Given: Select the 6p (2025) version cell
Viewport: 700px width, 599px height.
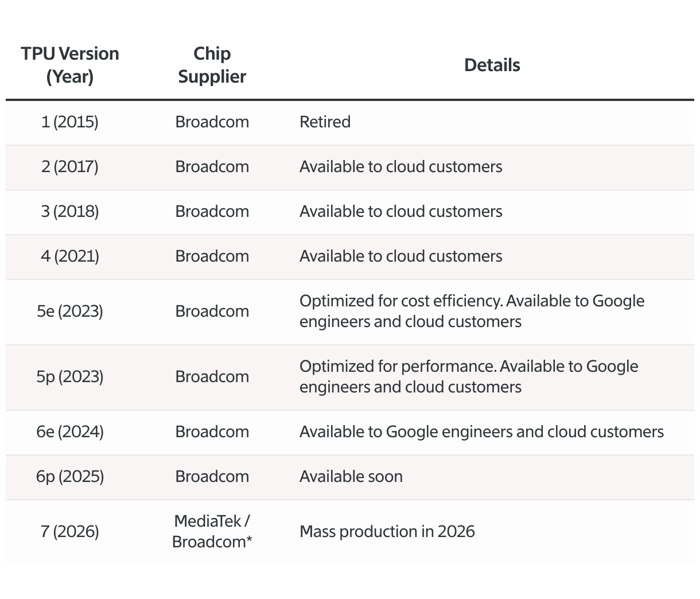Looking at the screenshot, I should pyautogui.click(x=70, y=476).
